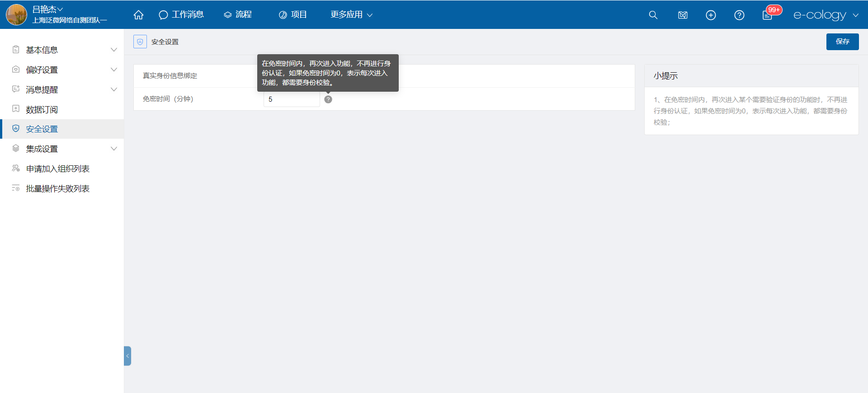
Task: Click the 集成设置 layers icon
Action: pyautogui.click(x=16, y=148)
